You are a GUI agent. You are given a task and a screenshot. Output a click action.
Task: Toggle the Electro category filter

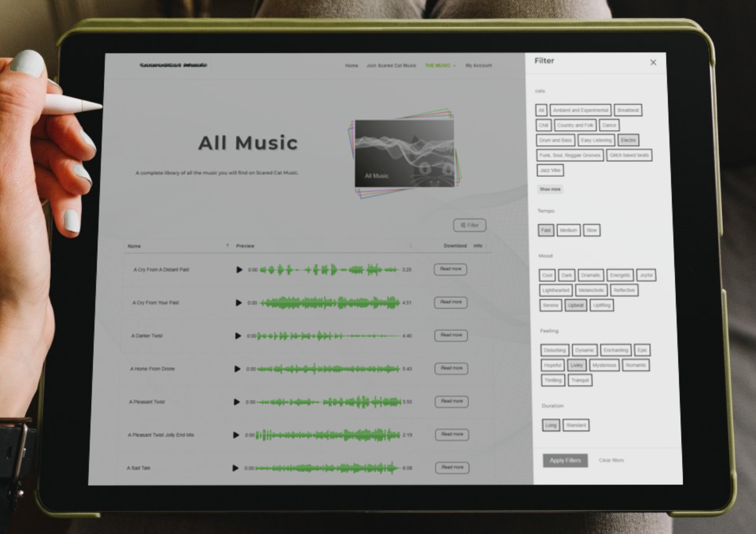628,140
